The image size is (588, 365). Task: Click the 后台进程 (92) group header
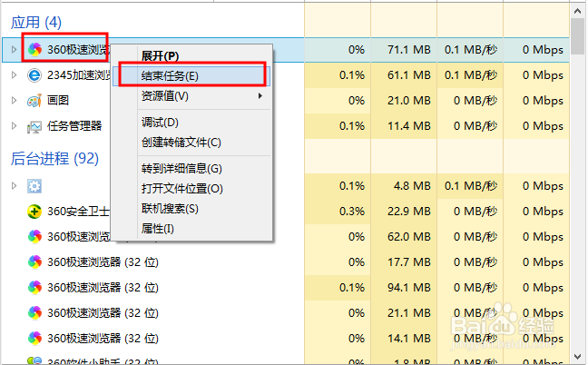tap(54, 159)
